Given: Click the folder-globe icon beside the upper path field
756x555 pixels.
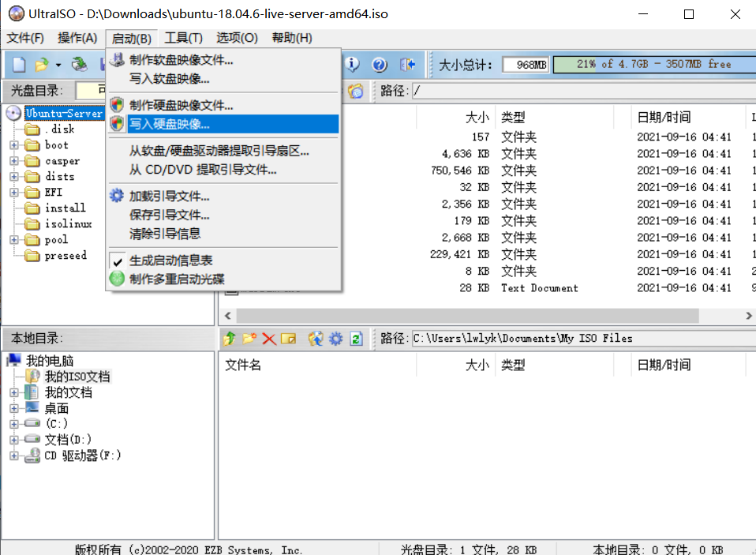Looking at the screenshot, I should point(356,91).
